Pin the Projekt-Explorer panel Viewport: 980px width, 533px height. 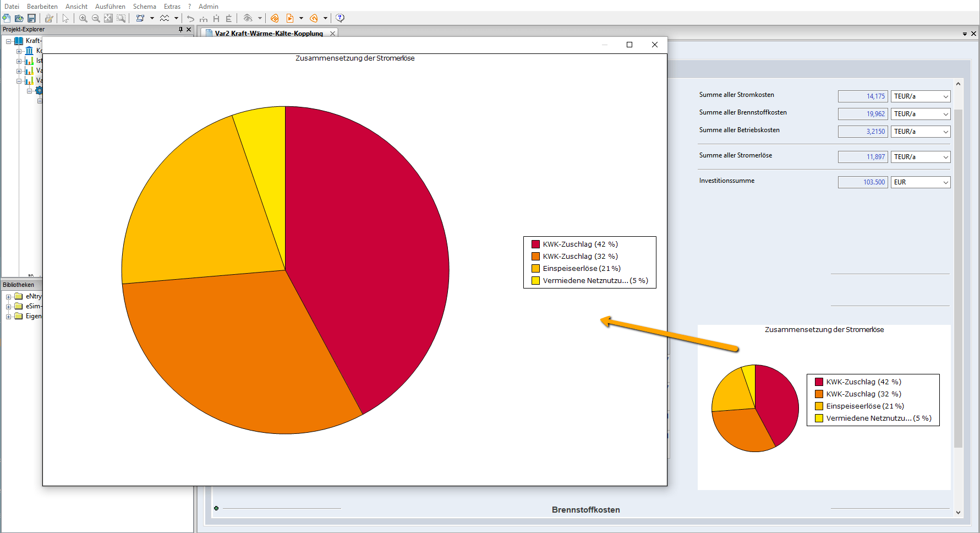(180, 30)
